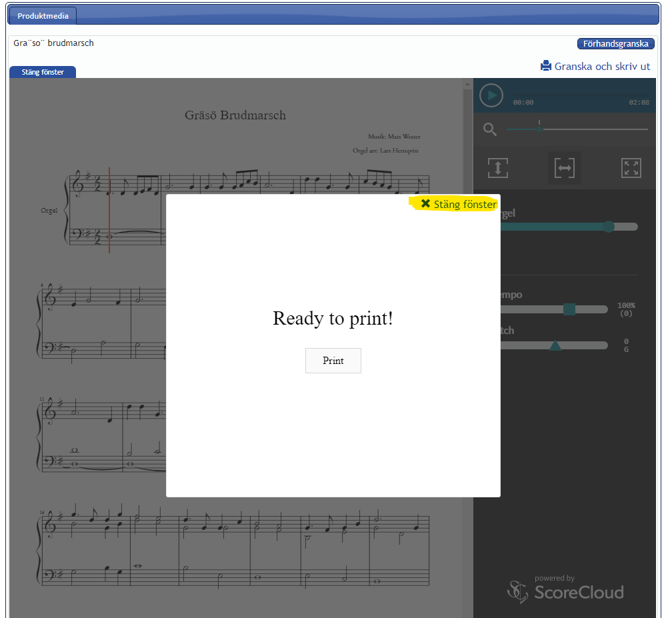Close the print dialog via Stäng fönster
The height and width of the screenshot is (618, 672).
458,204
